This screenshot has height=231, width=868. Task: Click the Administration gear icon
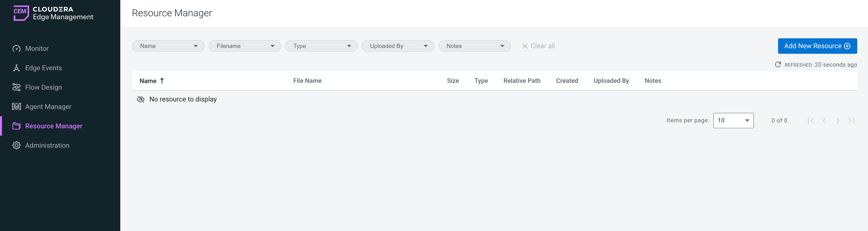(x=16, y=146)
